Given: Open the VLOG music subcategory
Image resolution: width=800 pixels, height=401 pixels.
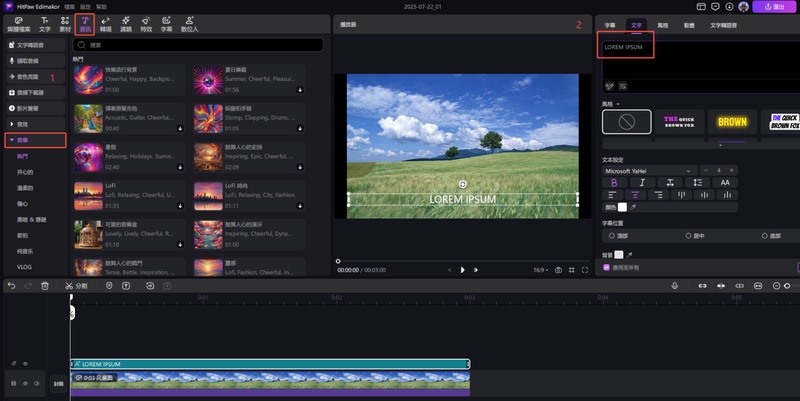Looking at the screenshot, I should (24, 267).
